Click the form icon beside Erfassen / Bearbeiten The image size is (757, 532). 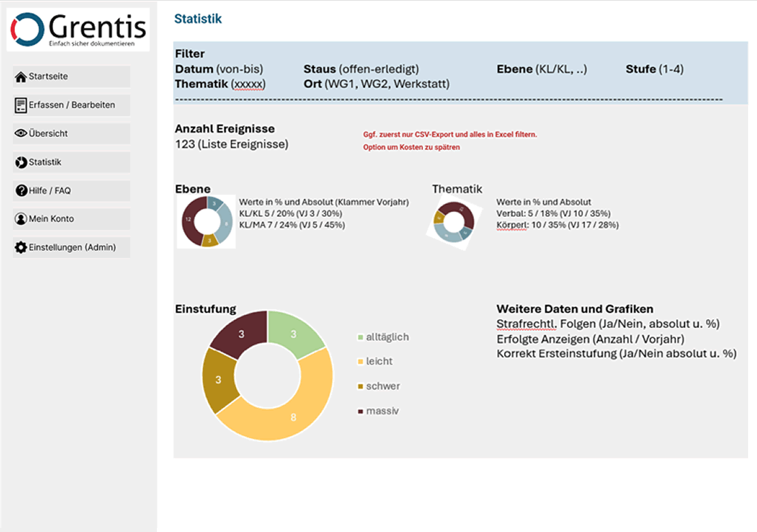click(x=21, y=106)
